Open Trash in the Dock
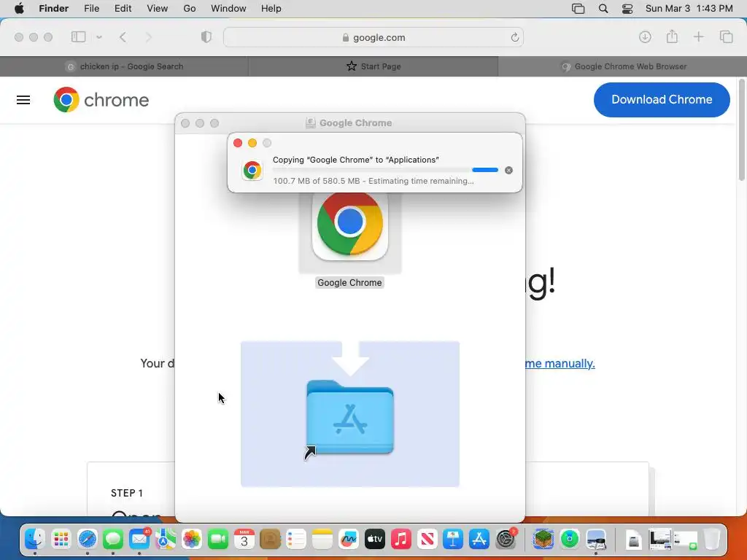This screenshot has height=560, width=747. 711,539
